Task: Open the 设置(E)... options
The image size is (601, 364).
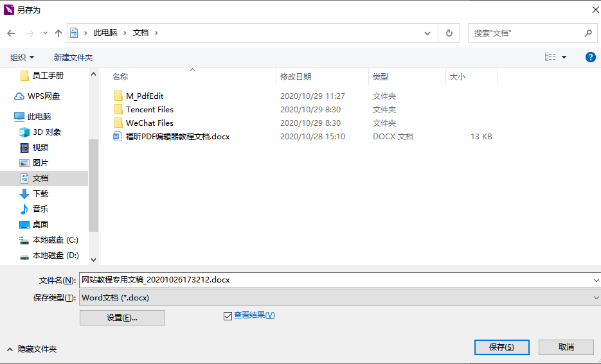Action: coord(122,318)
